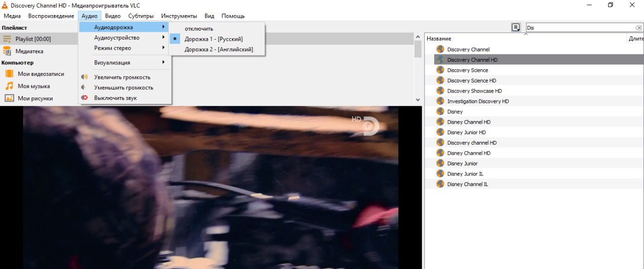Toggle the playlist view mode icon
Viewport: 644px width, 269px height.
(x=516, y=28)
